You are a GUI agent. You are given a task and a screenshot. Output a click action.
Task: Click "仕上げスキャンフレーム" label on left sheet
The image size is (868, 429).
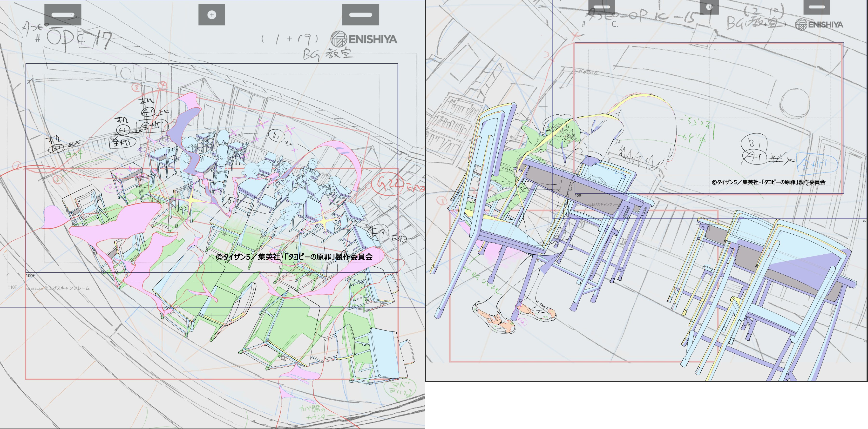(x=67, y=288)
